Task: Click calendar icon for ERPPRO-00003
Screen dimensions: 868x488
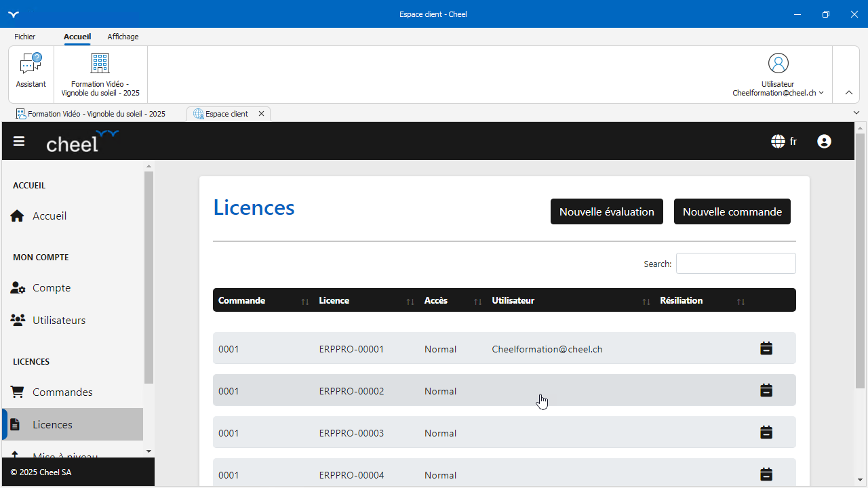Action: [x=766, y=432]
